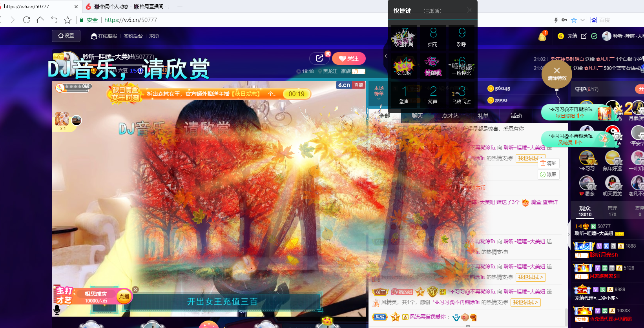Click the edit pencil icon next to 充值
The height and width of the screenshot is (328, 644).
point(584,36)
